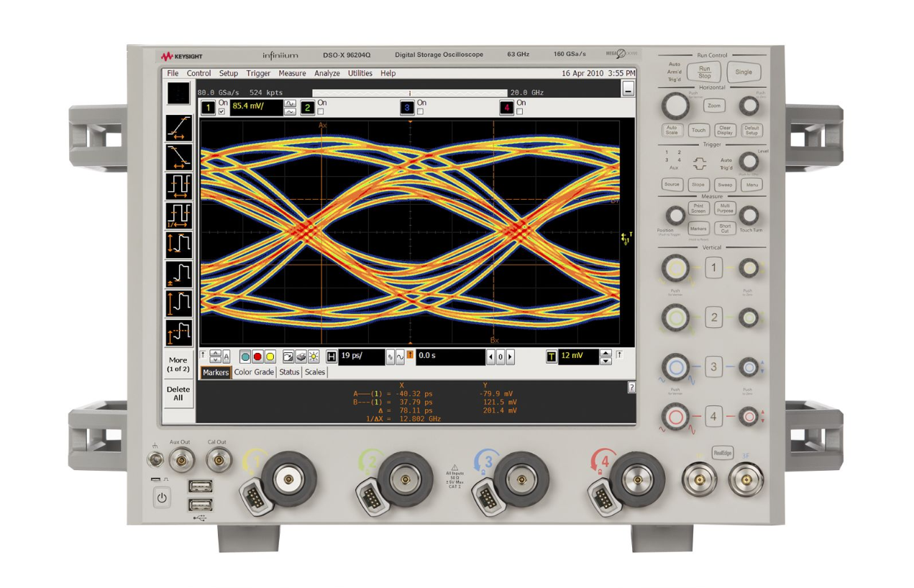Click the question mark help button
The height and width of the screenshot is (588, 914).
(x=631, y=385)
